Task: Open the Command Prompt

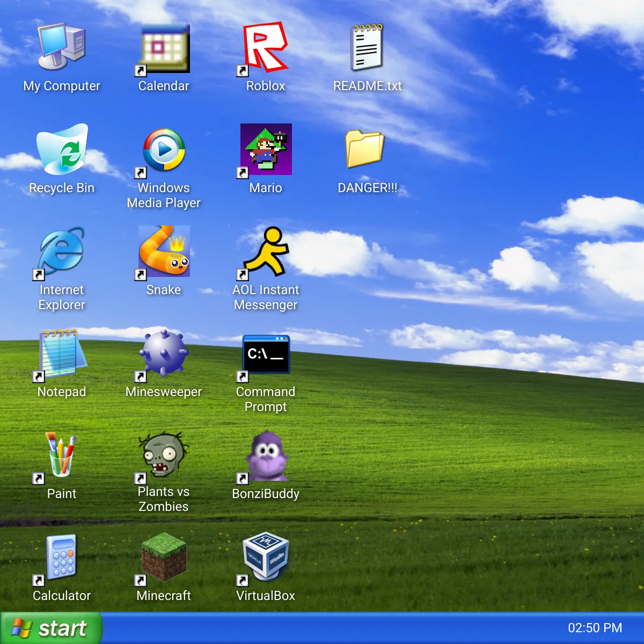Action: pyautogui.click(x=265, y=354)
